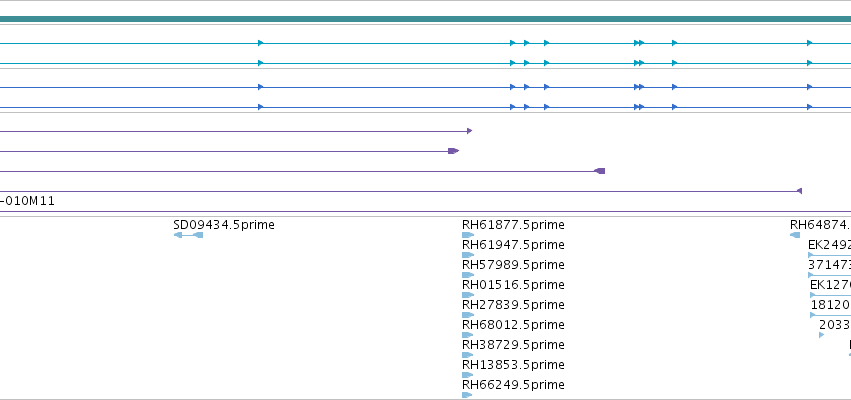This screenshot has height=400, width=851.
Task: Select the RH38729.5prime label
Action: coord(513,345)
